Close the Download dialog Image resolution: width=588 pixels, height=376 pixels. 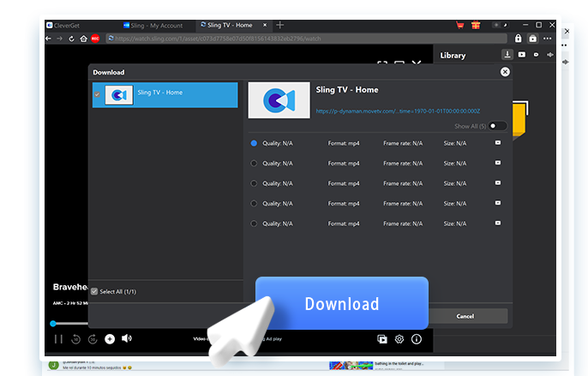[505, 72]
